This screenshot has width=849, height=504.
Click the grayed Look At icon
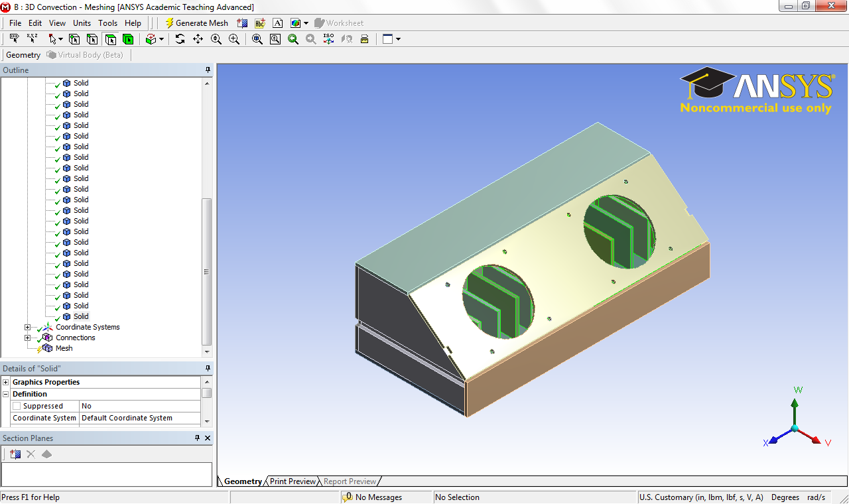(x=346, y=39)
